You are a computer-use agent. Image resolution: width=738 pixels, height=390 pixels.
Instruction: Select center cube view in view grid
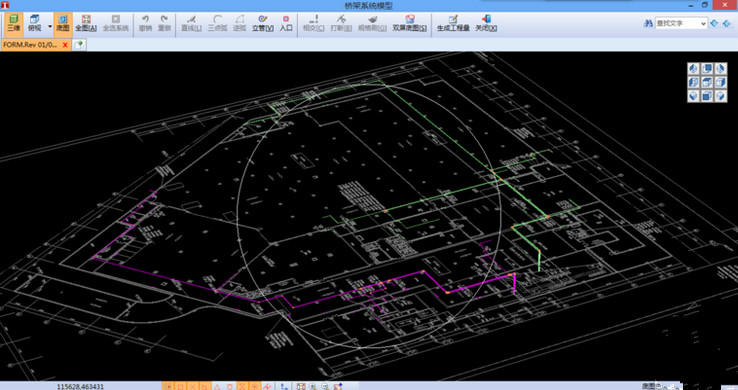click(706, 82)
